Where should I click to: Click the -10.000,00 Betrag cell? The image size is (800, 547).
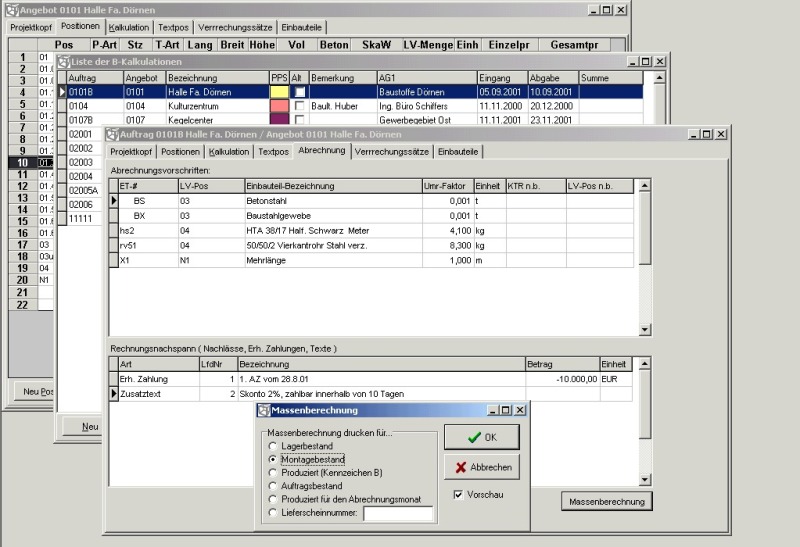coord(562,379)
